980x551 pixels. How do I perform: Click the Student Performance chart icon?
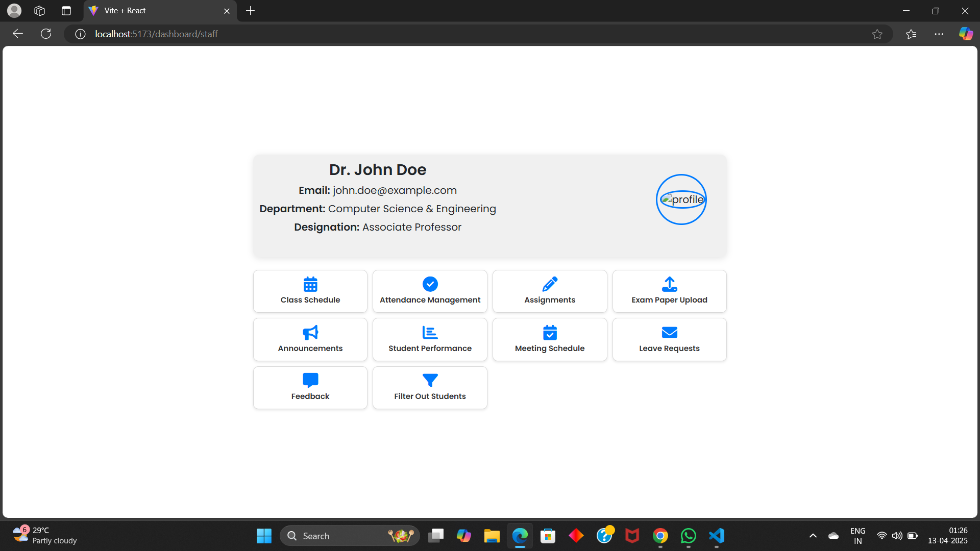(430, 333)
